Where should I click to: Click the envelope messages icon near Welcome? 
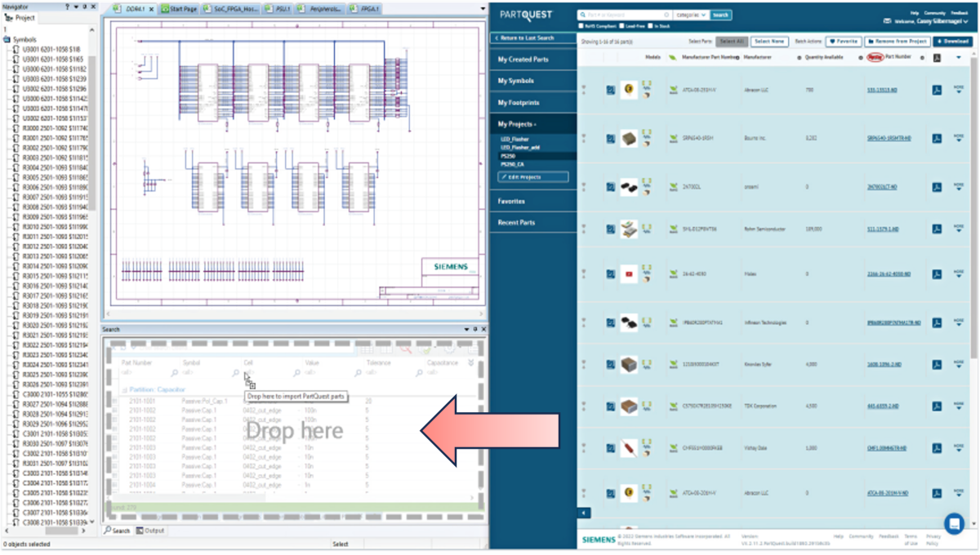pos(888,21)
